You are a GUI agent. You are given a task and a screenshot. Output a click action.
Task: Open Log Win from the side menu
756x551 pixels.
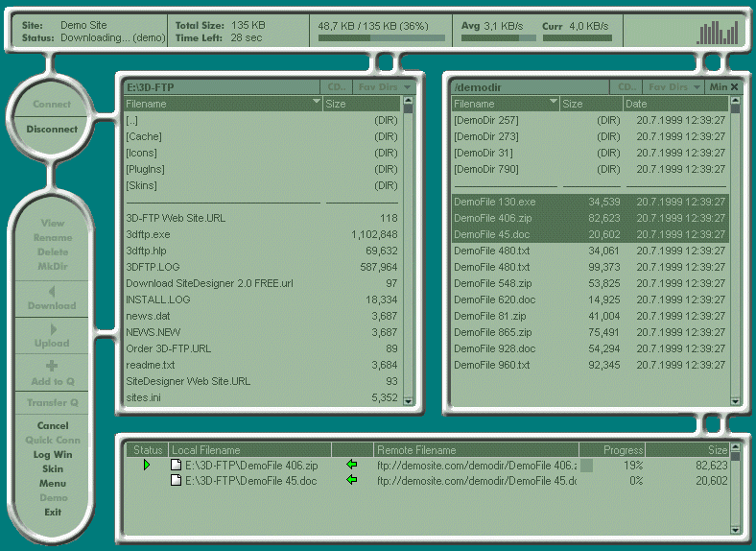(x=53, y=454)
